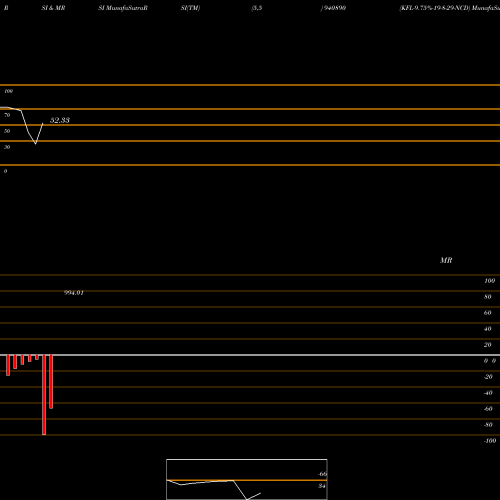The image size is (500, 500).
Task: Click the 'SI & MR' header text
Action: [x=53, y=8]
